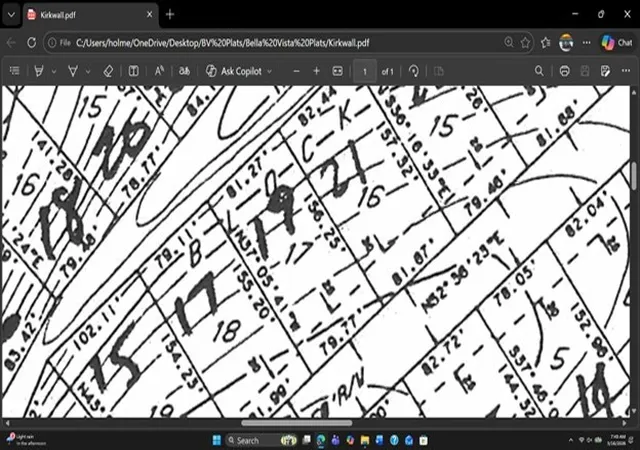640x450 pixels.
Task: Expand Highlight color options arrow
Action: coord(54,71)
